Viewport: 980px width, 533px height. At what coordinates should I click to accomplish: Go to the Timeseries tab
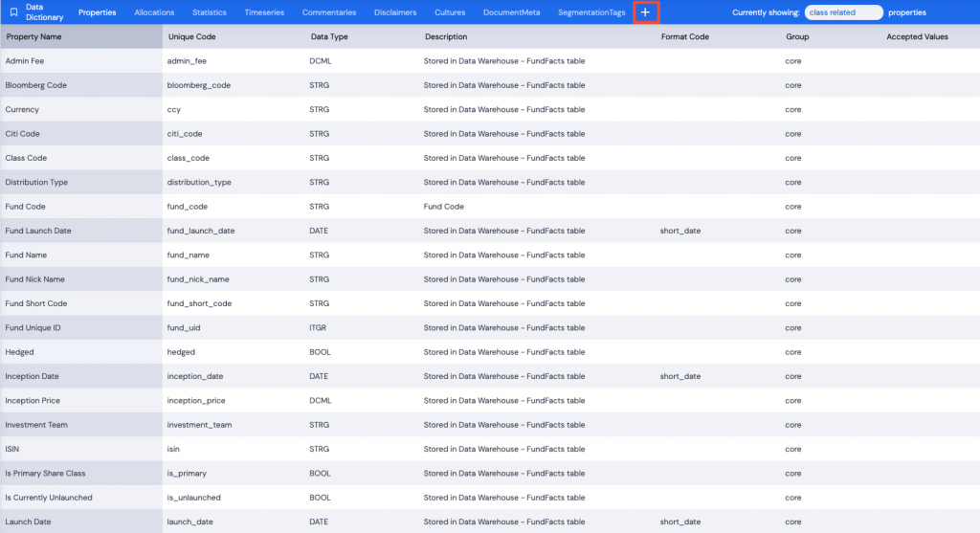264,12
